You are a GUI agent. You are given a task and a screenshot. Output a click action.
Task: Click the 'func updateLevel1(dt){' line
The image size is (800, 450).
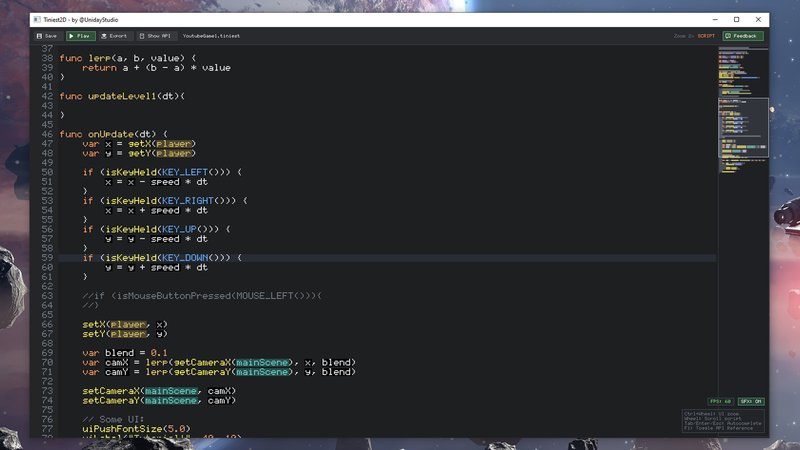122,96
